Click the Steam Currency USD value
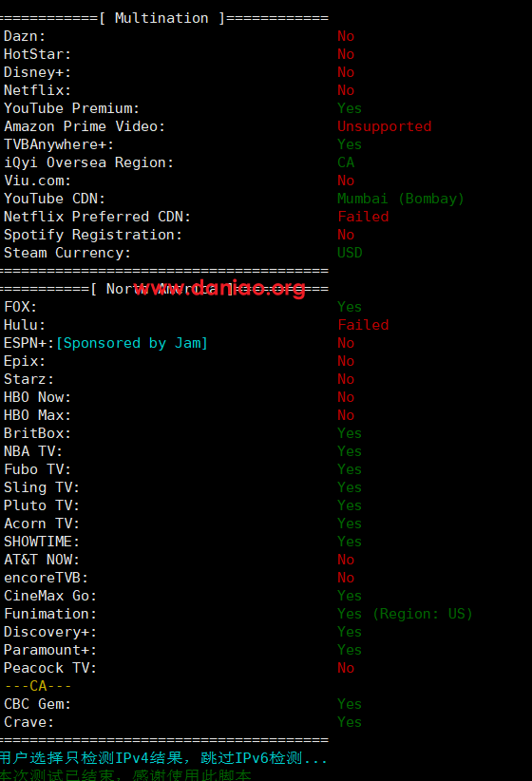The height and width of the screenshot is (781, 532). (350, 253)
